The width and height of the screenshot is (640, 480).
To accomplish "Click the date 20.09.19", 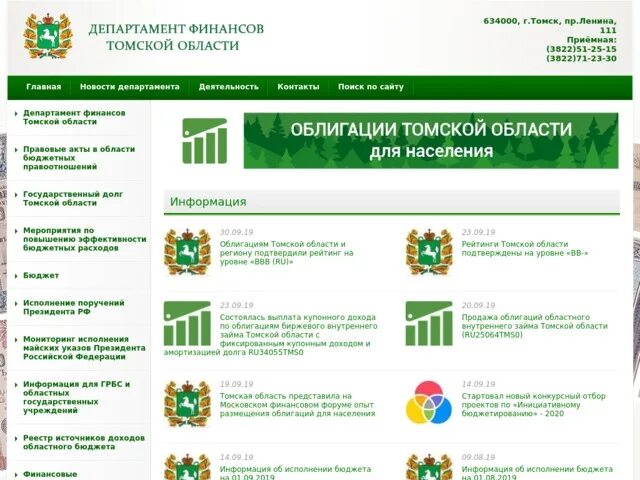I will pyautogui.click(x=478, y=305).
